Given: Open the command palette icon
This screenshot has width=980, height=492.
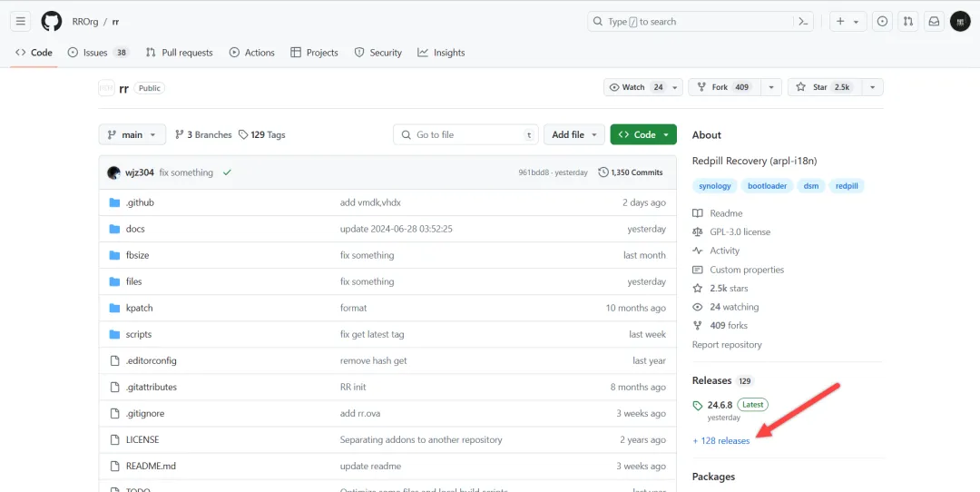Looking at the screenshot, I should (x=804, y=21).
